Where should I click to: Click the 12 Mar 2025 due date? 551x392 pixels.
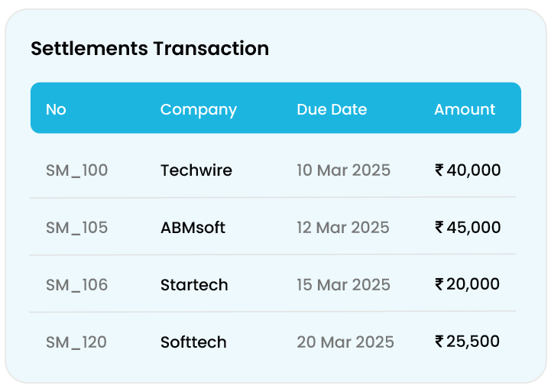point(342,227)
